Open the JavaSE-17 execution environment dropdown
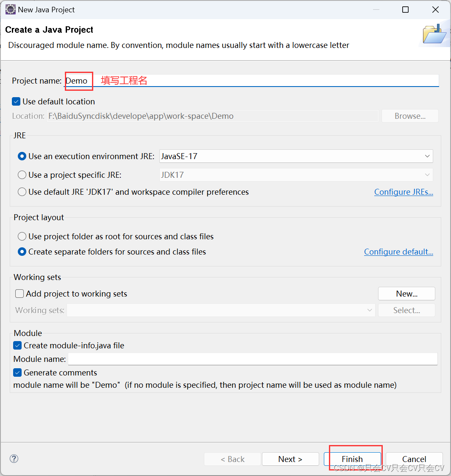451x476 pixels. (x=427, y=156)
